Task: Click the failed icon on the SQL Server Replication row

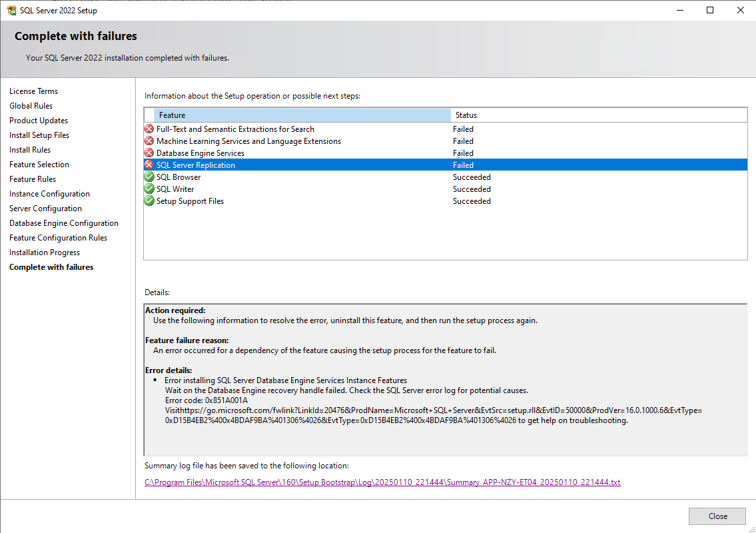Action: point(149,165)
